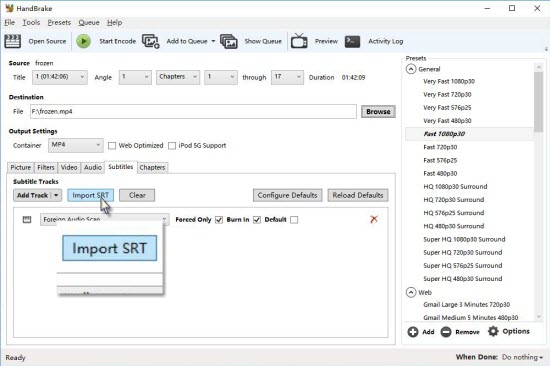The width and height of the screenshot is (550, 366).
Task: Click the preset Options gear icon
Action: [493, 331]
